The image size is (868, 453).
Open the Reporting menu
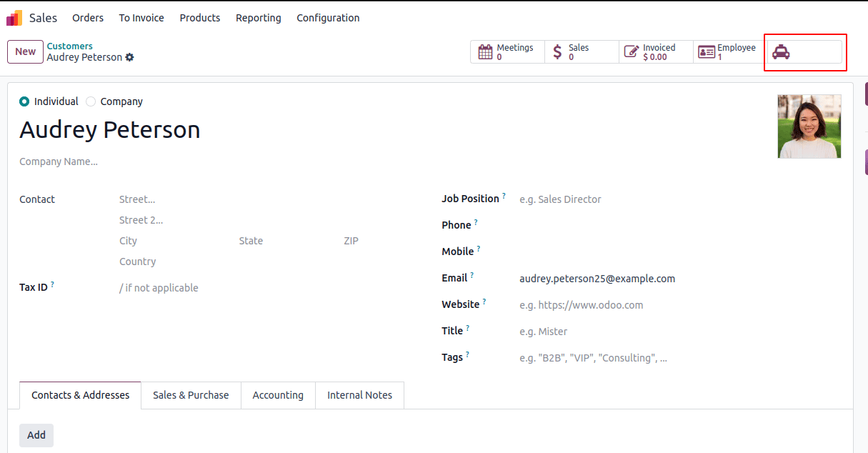click(258, 18)
